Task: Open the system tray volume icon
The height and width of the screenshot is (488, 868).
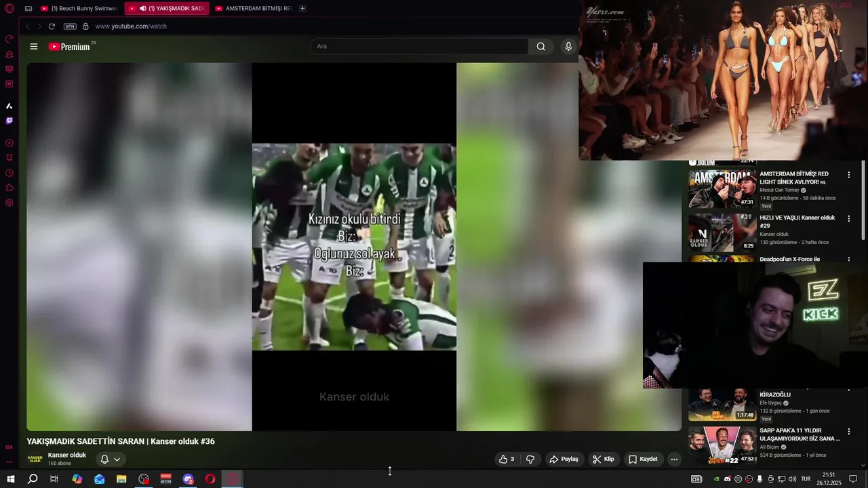Action: click(792, 479)
